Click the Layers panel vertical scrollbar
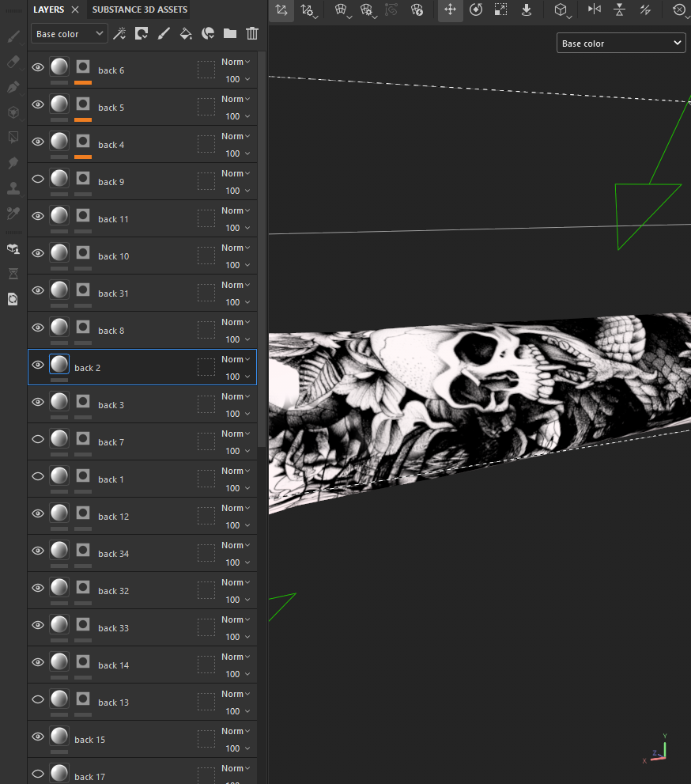The height and width of the screenshot is (784, 691). point(262,249)
